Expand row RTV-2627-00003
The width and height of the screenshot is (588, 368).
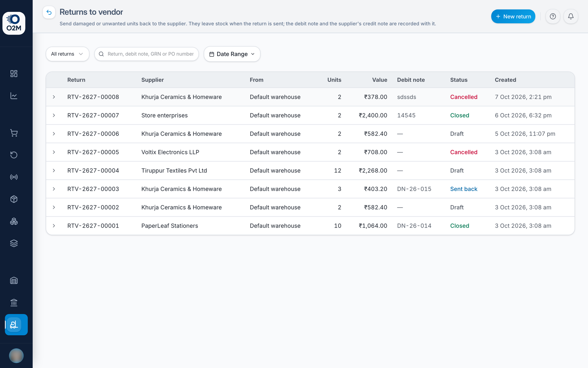tap(54, 189)
